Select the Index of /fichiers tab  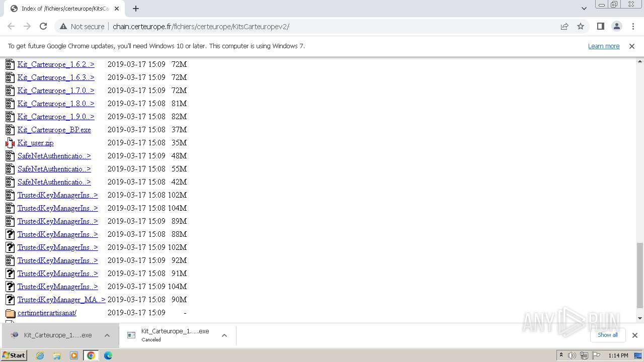[x=65, y=9]
